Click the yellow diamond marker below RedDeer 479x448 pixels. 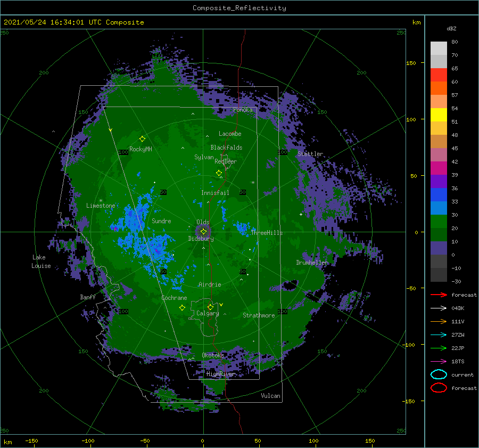click(x=219, y=173)
